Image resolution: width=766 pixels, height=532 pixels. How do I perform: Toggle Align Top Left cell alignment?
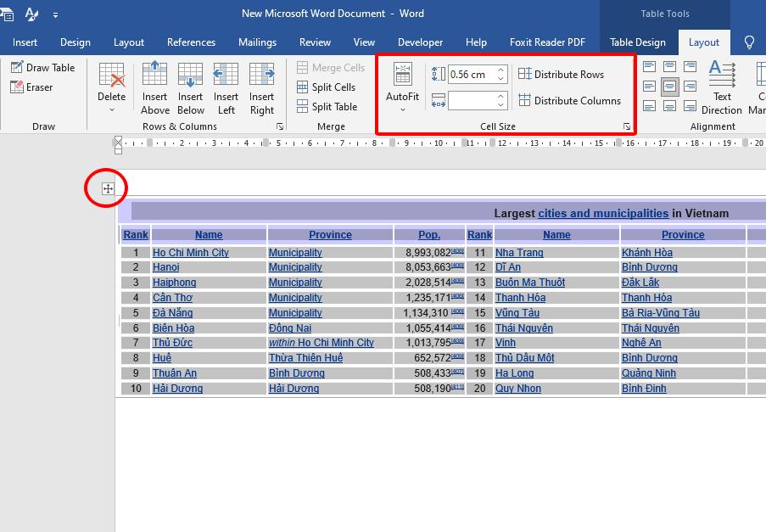click(x=650, y=67)
